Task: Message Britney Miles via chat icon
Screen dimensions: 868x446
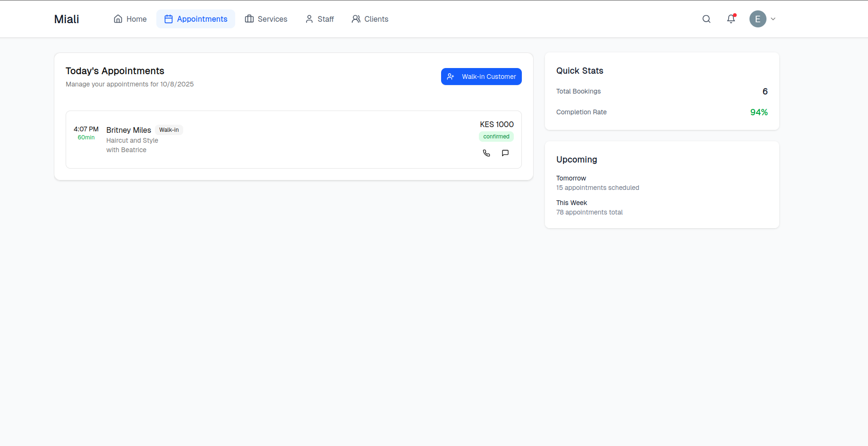Action: point(505,153)
